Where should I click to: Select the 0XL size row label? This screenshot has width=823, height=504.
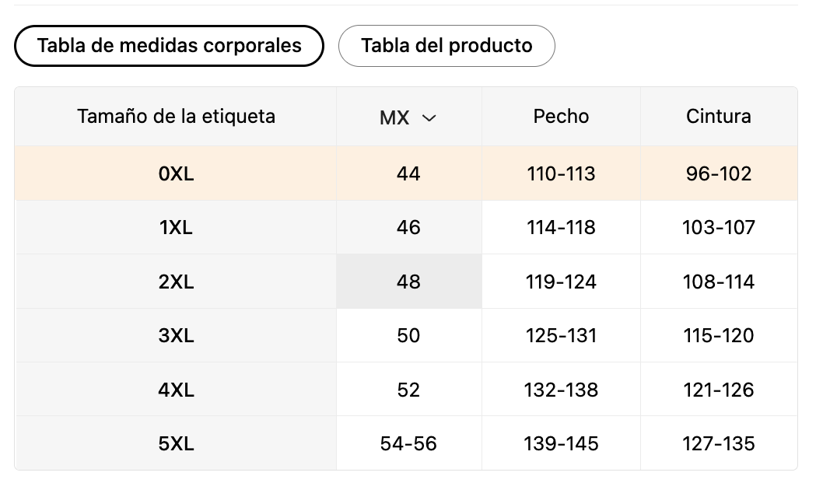pos(176,173)
